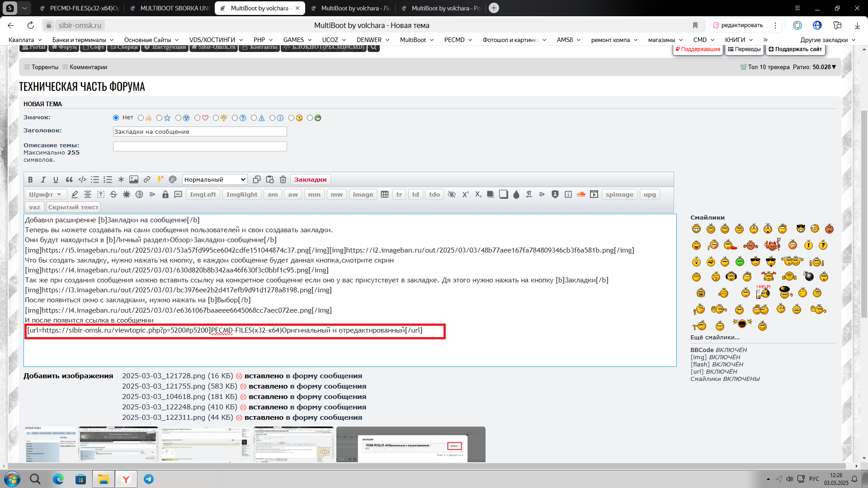Open the 'Ещё смайлики...' link
The height and width of the screenshot is (488, 868).
coord(715,337)
